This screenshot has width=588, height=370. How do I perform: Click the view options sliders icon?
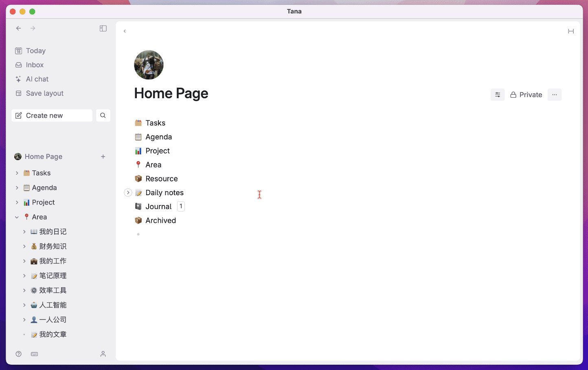(498, 95)
